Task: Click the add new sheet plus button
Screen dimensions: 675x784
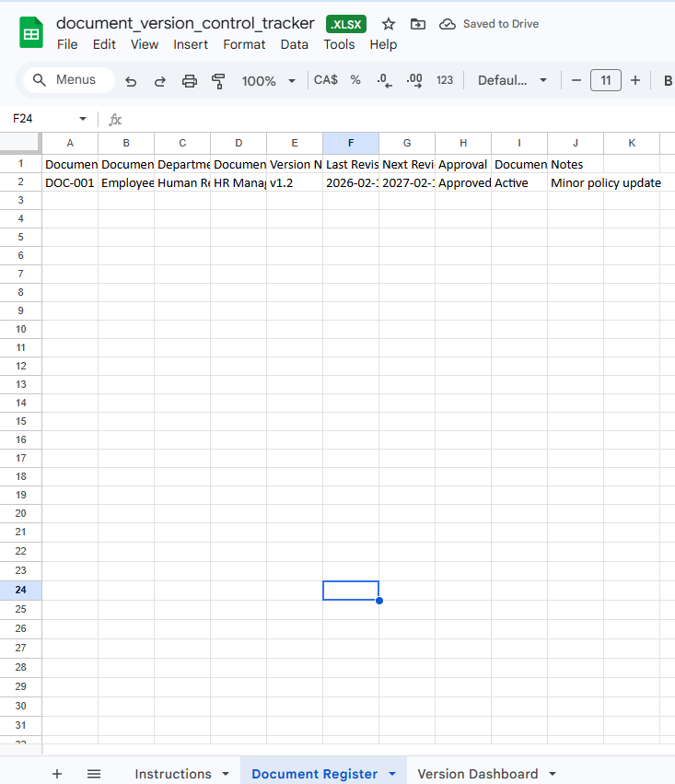Action: (57, 774)
